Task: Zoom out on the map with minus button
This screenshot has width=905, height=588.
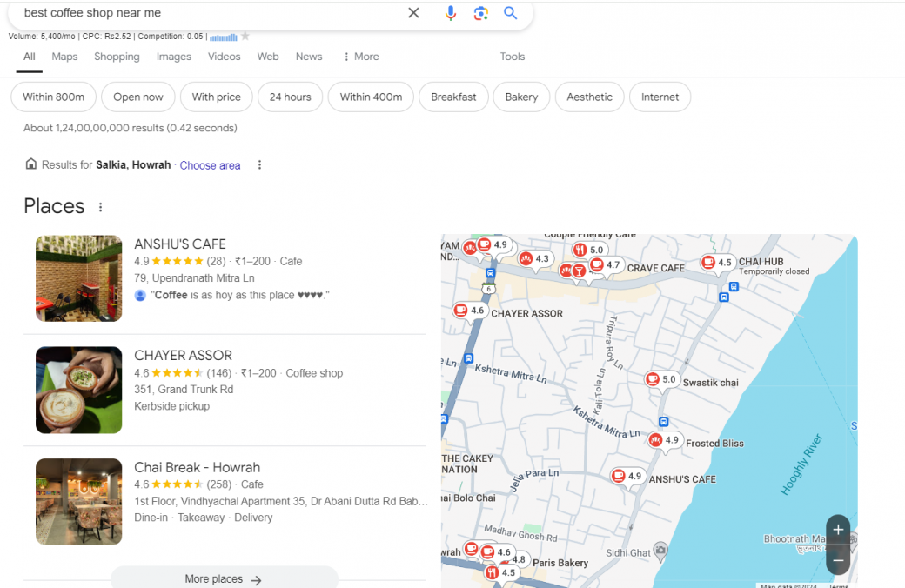Action: click(x=838, y=559)
